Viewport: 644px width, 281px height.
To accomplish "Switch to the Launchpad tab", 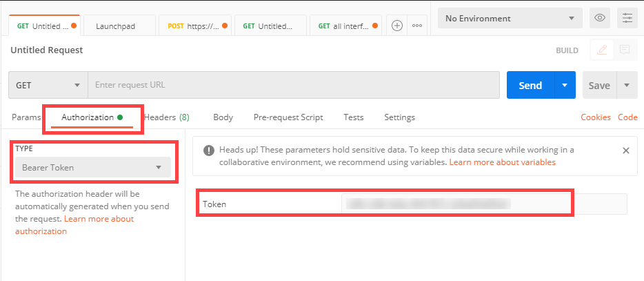I will (x=119, y=26).
